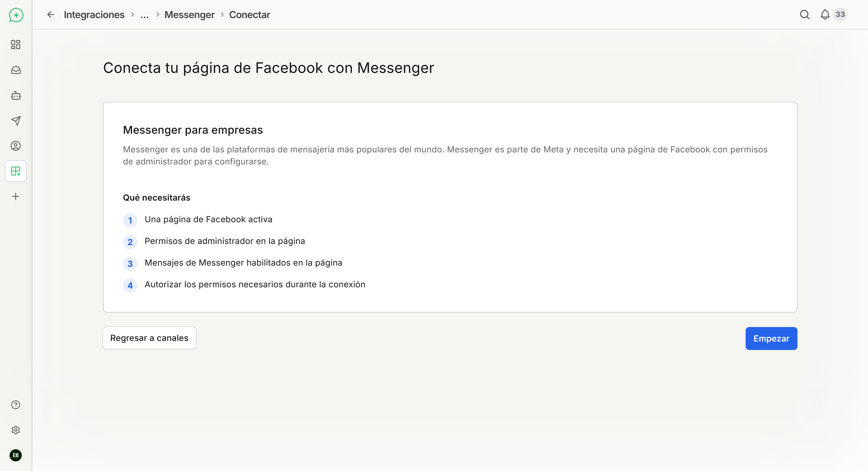Image resolution: width=868 pixels, height=471 pixels.
Task: Click 'Qué necesitarás' subheading
Action: point(157,198)
